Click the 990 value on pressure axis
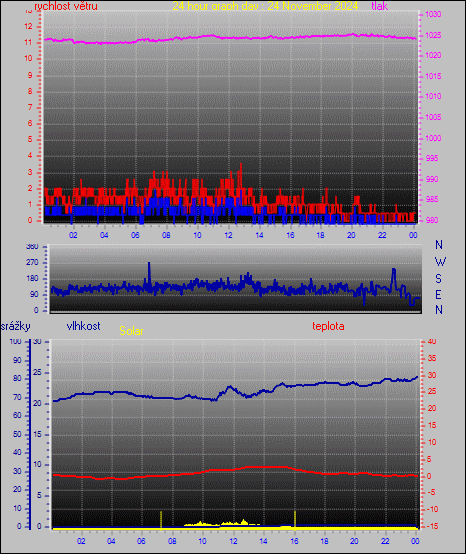466x554 pixels. (432, 179)
